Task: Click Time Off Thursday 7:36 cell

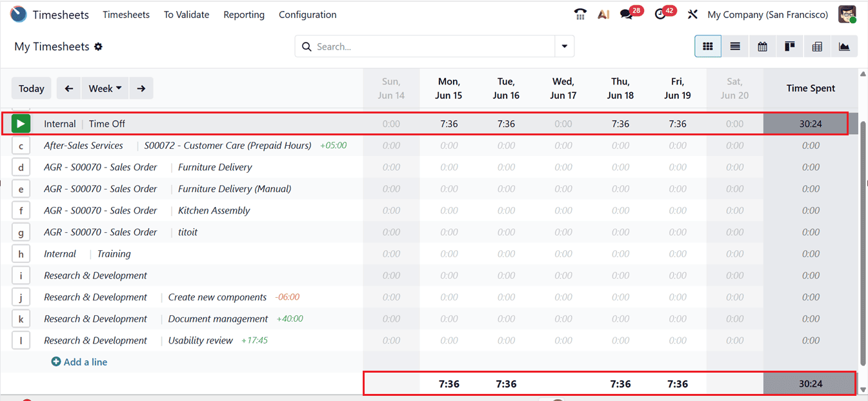Action: point(620,124)
